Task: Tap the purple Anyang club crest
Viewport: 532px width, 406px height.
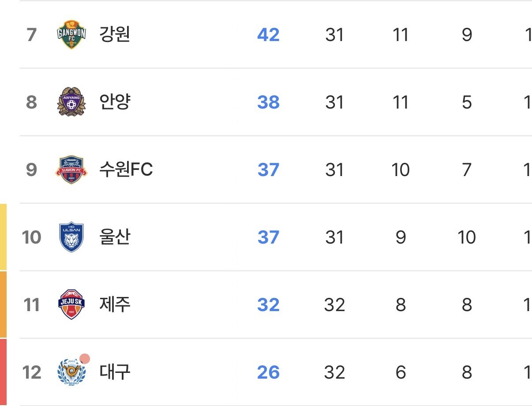Action: 71,102
